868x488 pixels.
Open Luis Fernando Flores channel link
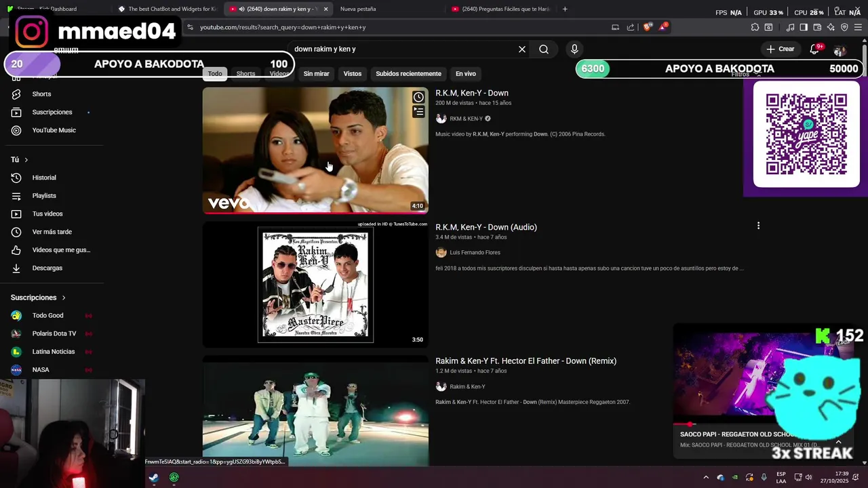pos(475,253)
